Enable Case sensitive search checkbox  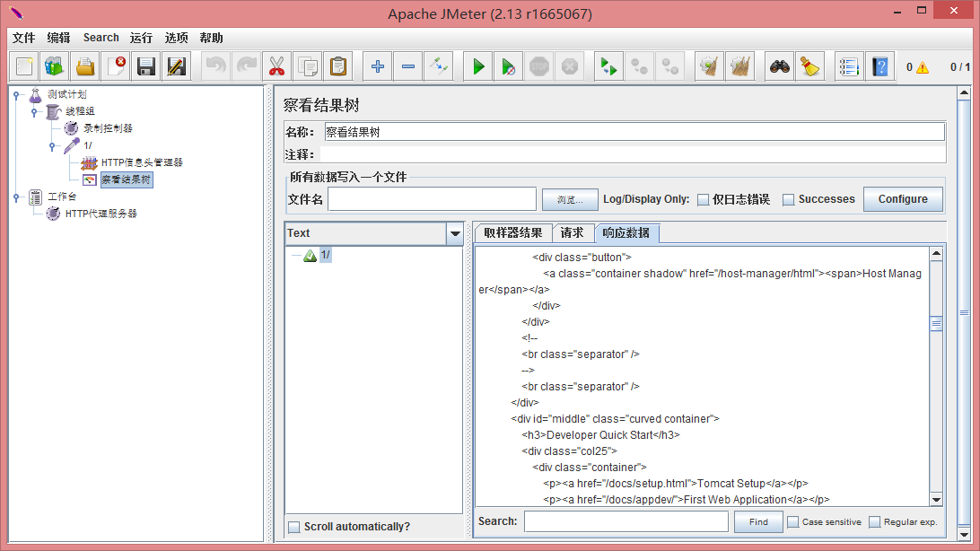coord(793,521)
